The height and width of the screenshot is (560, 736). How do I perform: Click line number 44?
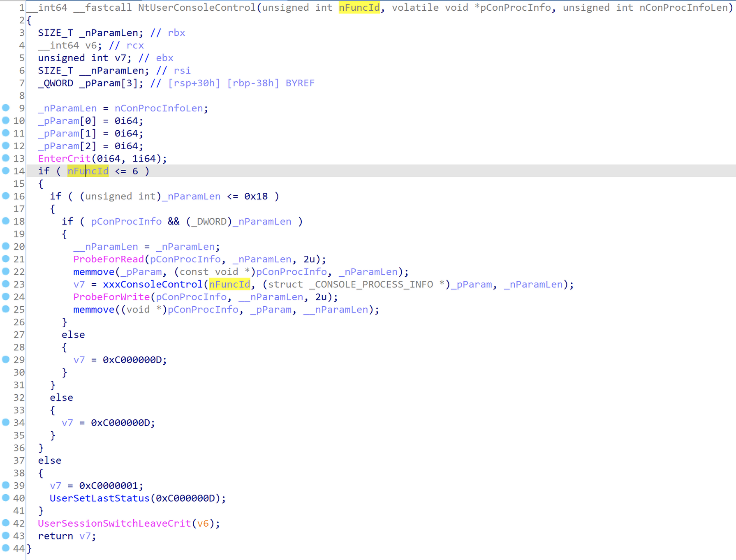click(19, 548)
